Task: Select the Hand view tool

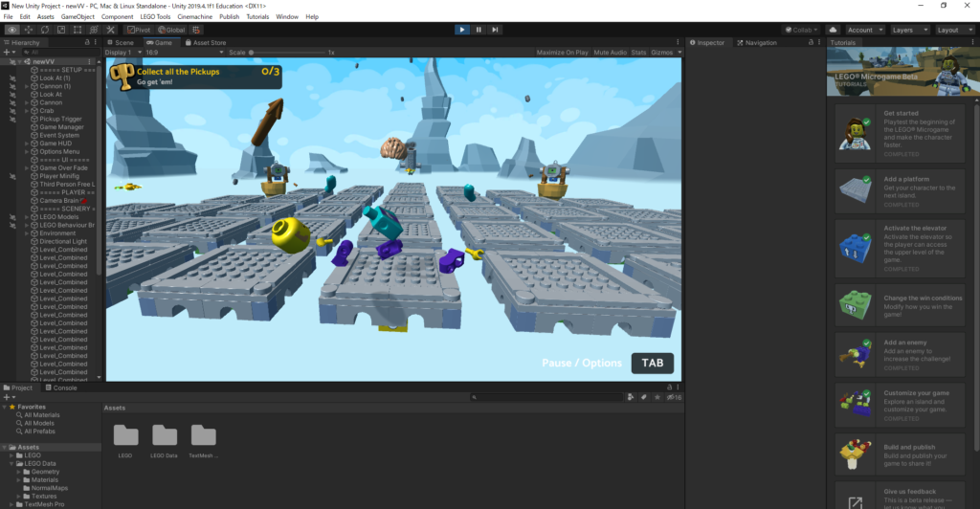Action: [11, 30]
